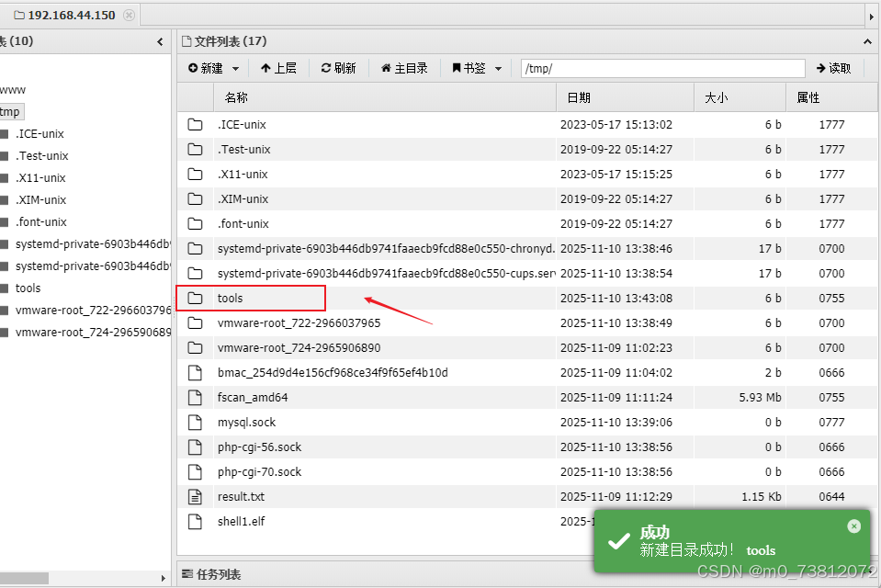Go up one level with 上层
Screen dimensions: 881x588
(278, 68)
